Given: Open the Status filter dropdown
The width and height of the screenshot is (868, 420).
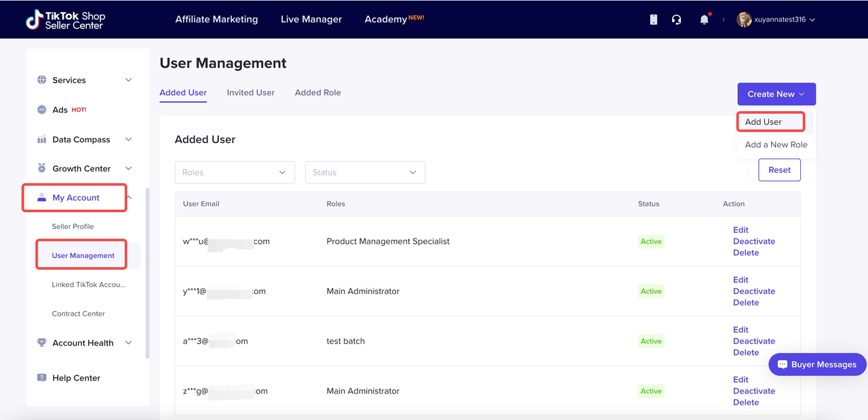Looking at the screenshot, I should [x=365, y=173].
